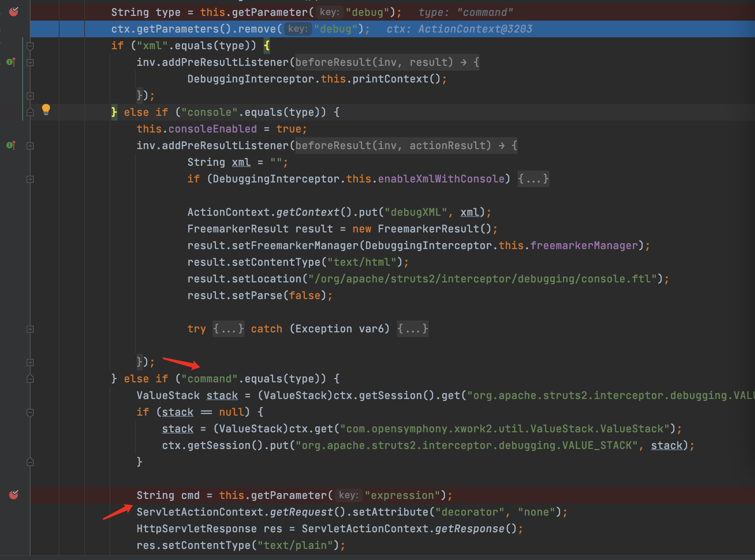Click the folded lambda beforeResult(inv, actionResult)
755x560 pixels.
point(406,146)
